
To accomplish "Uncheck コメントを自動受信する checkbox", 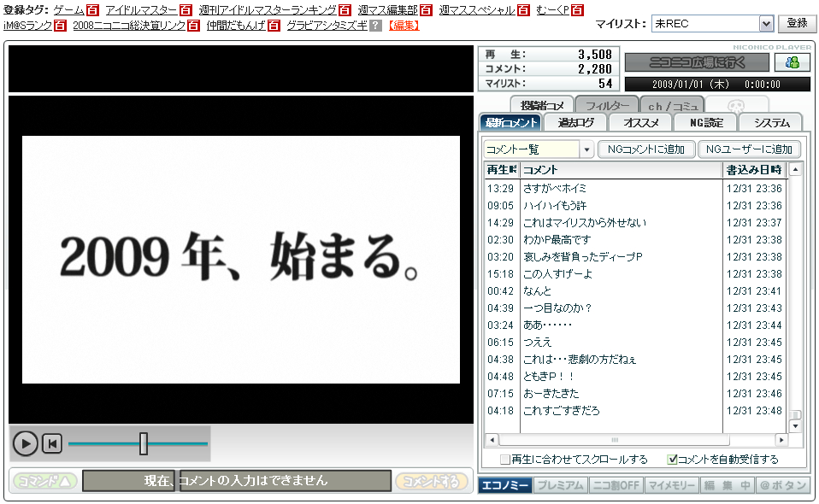I will (672, 459).
